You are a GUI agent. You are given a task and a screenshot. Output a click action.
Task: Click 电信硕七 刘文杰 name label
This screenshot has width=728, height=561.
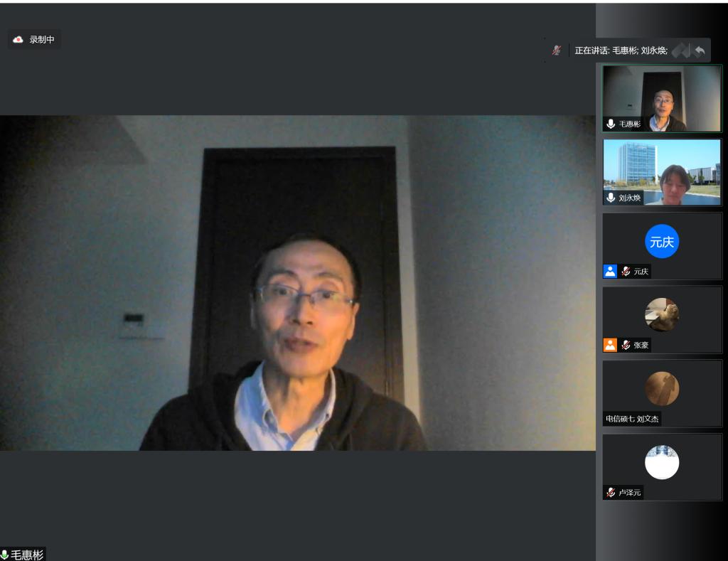[632, 419]
